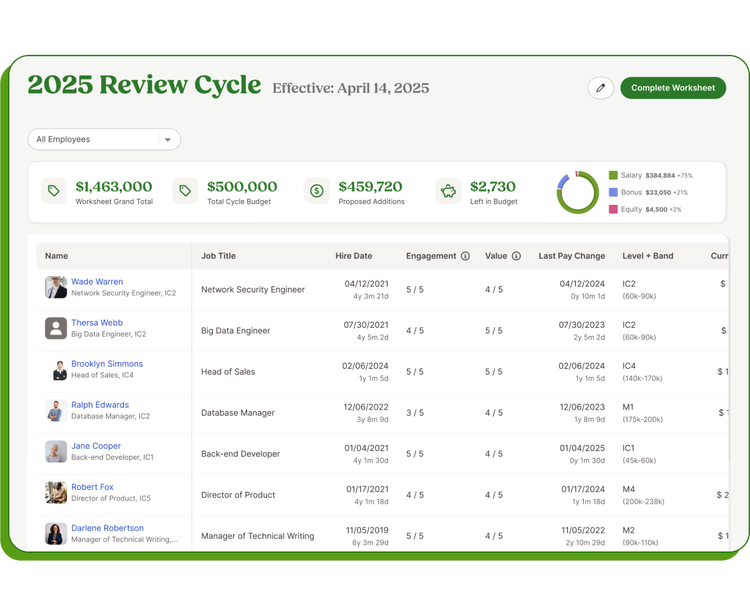Click the Last Pay Change column header
The width and height of the screenshot is (750, 609).
point(572,256)
